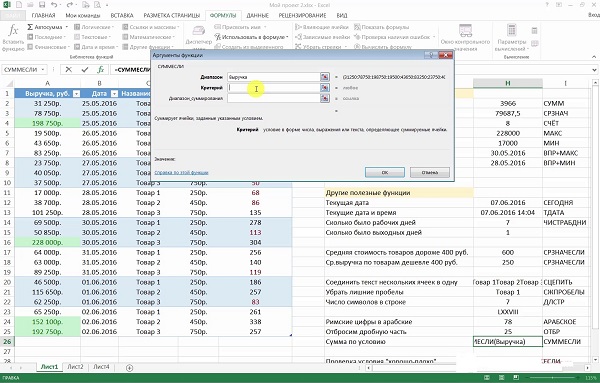Add a new sheet with the plus icon

point(129,368)
